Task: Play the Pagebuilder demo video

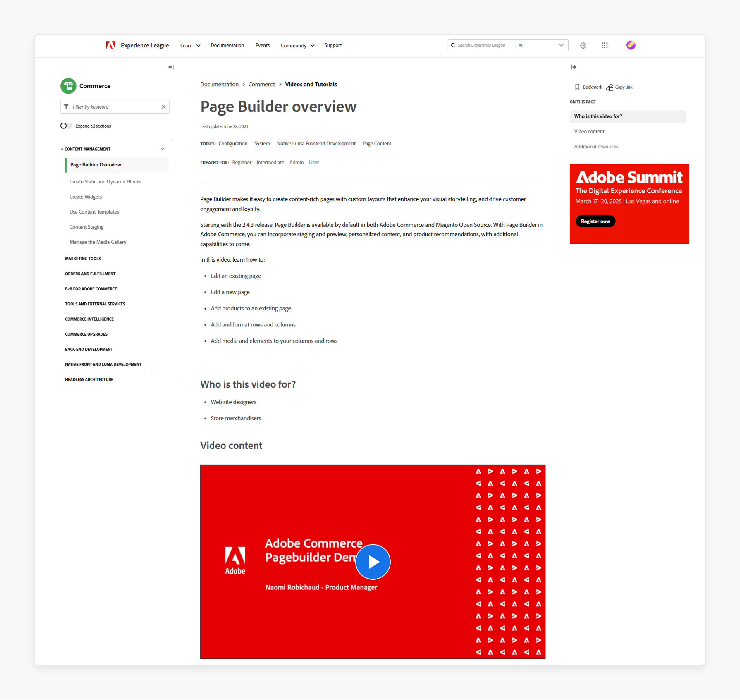Action: click(x=373, y=562)
